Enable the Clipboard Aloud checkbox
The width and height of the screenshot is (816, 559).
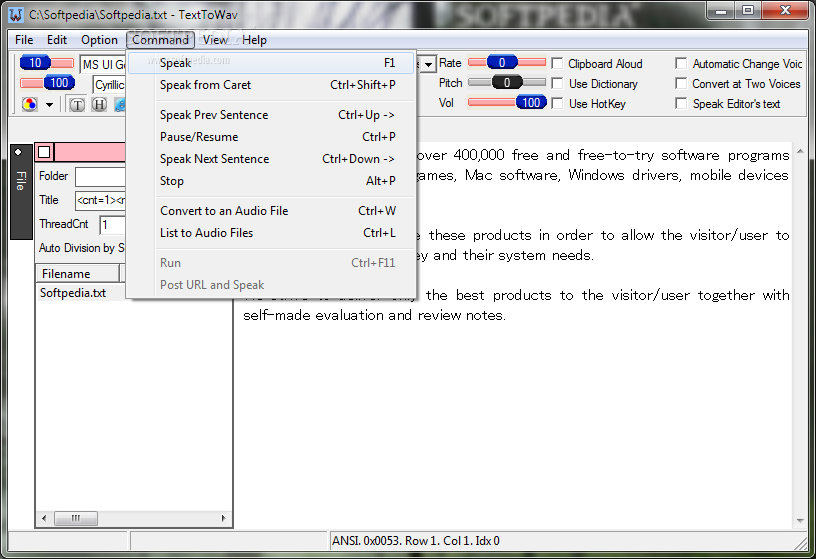[557, 63]
